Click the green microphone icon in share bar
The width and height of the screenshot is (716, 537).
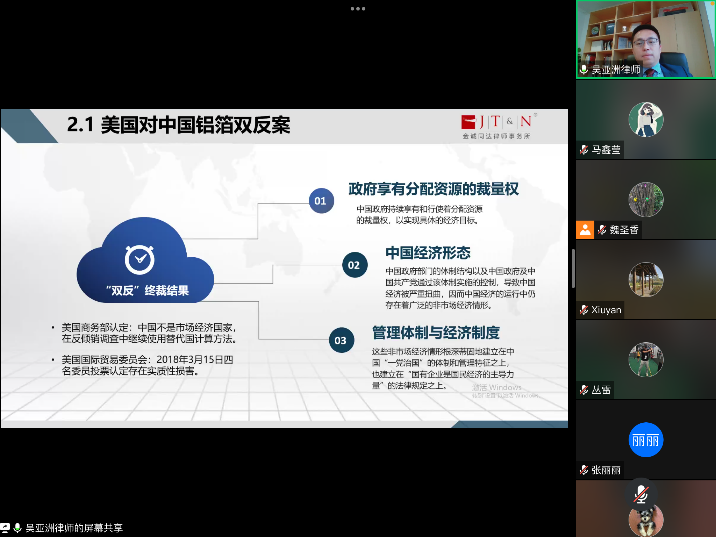(17, 527)
